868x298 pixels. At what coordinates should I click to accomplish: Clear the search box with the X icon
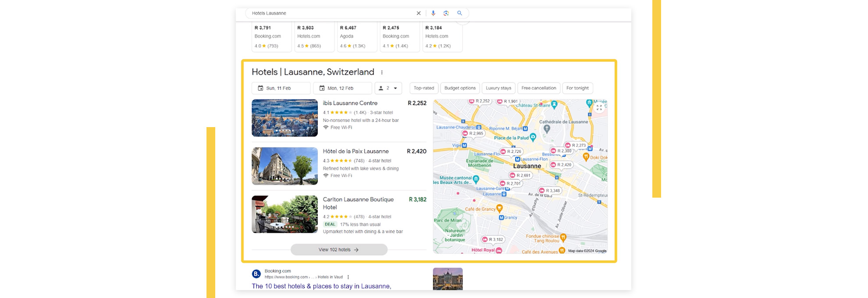click(x=419, y=13)
